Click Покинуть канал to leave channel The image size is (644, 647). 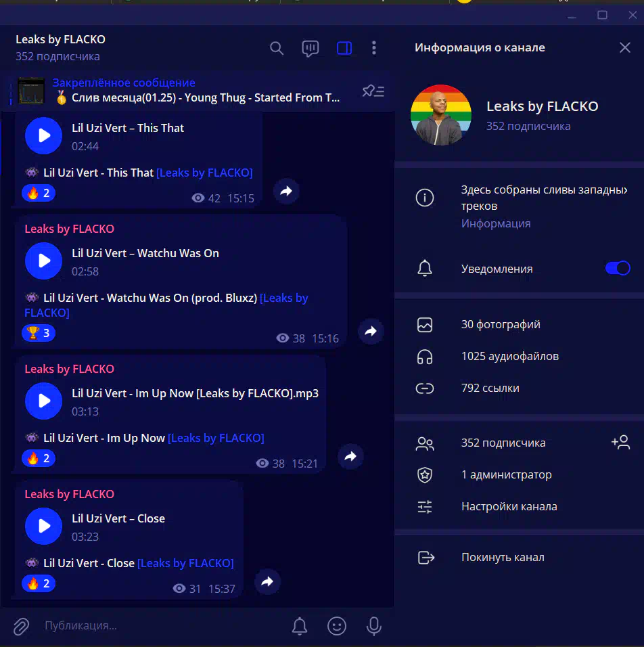coord(502,558)
